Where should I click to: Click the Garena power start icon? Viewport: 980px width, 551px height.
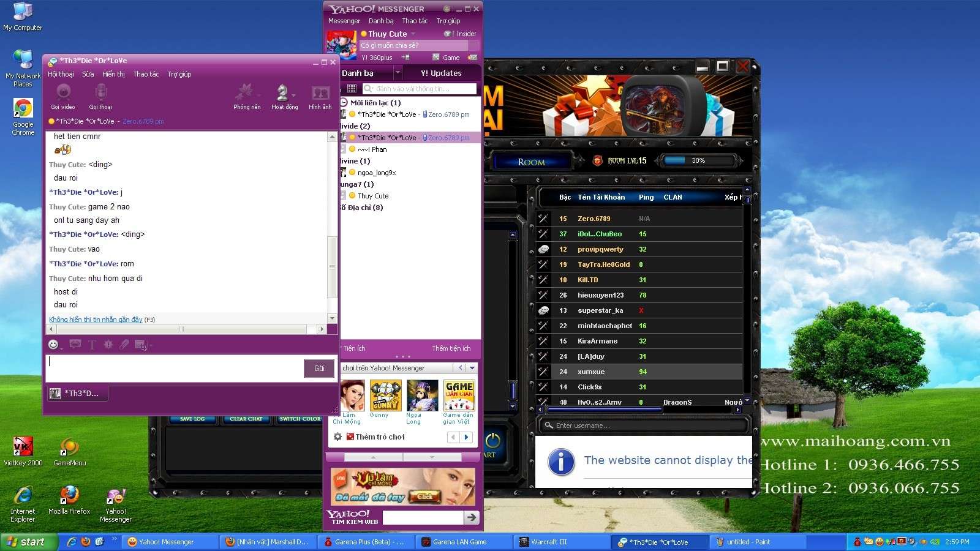pyautogui.click(x=493, y=440)
